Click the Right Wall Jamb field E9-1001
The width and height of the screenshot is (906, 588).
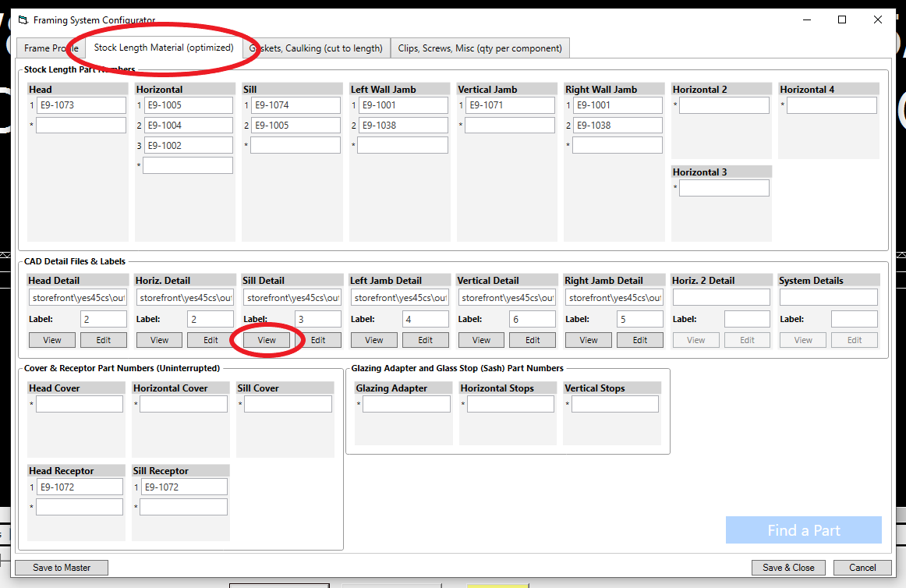[617, 105]
